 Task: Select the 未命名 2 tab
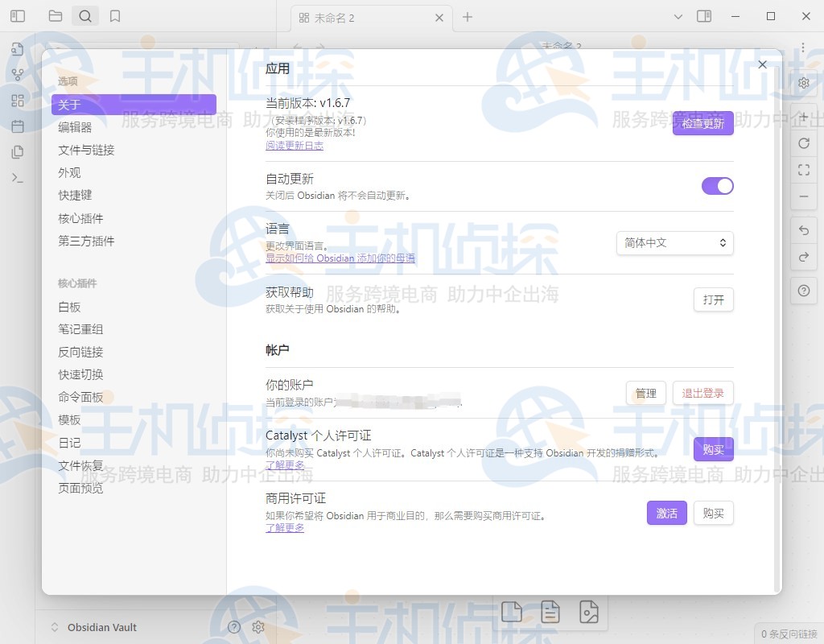[370, 15]
